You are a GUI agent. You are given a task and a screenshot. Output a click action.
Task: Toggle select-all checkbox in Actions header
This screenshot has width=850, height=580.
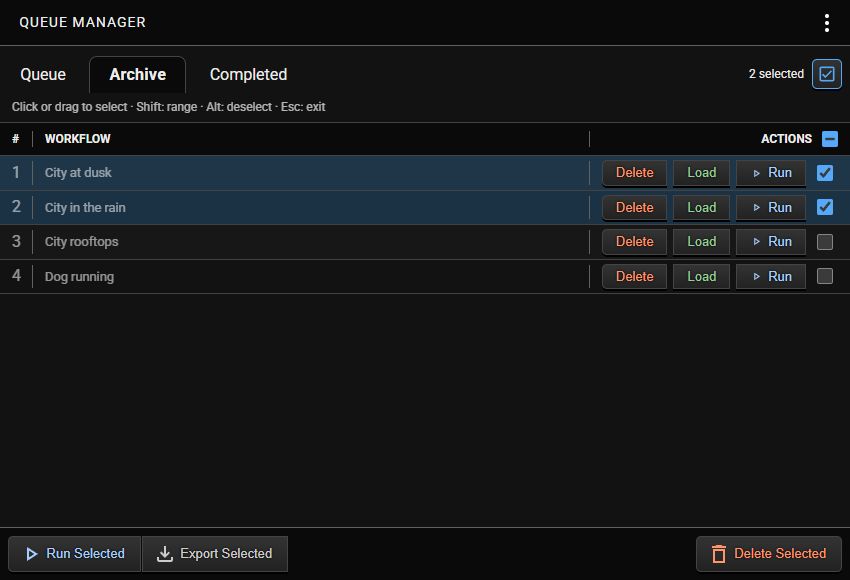click(x=829, y=139)
